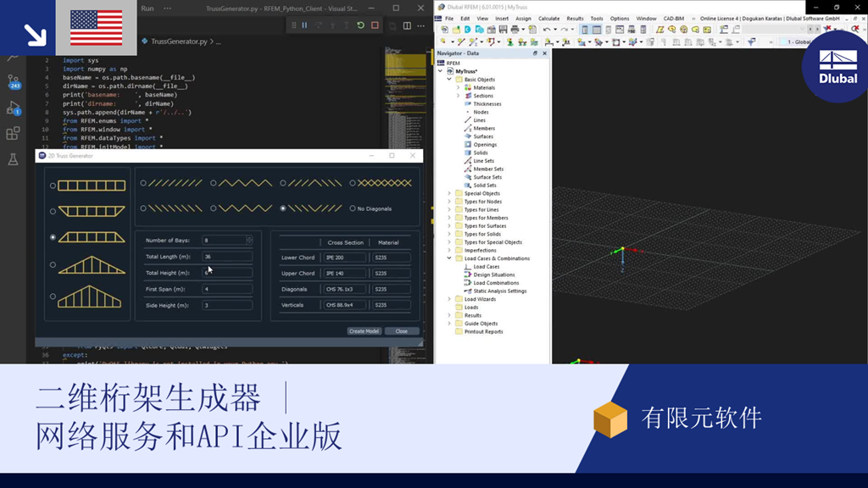Click the Redo arrow in RFEM toolbar
868x488 pixels.
[x=564, y=30]
